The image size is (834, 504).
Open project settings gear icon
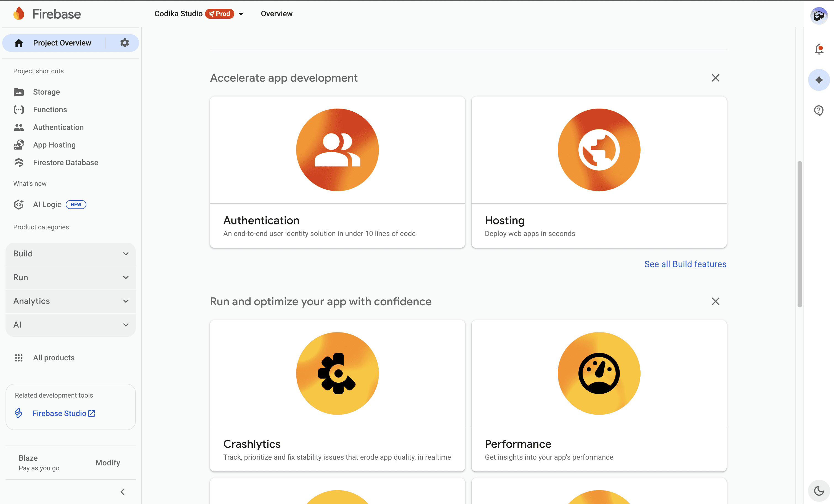click(x=124, y=43)
